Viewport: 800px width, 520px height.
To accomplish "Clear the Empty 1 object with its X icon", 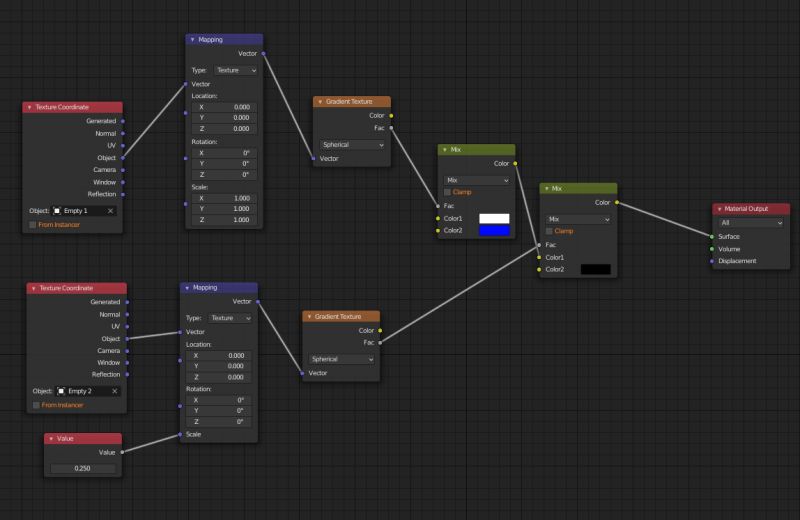I will pos(110,211).
